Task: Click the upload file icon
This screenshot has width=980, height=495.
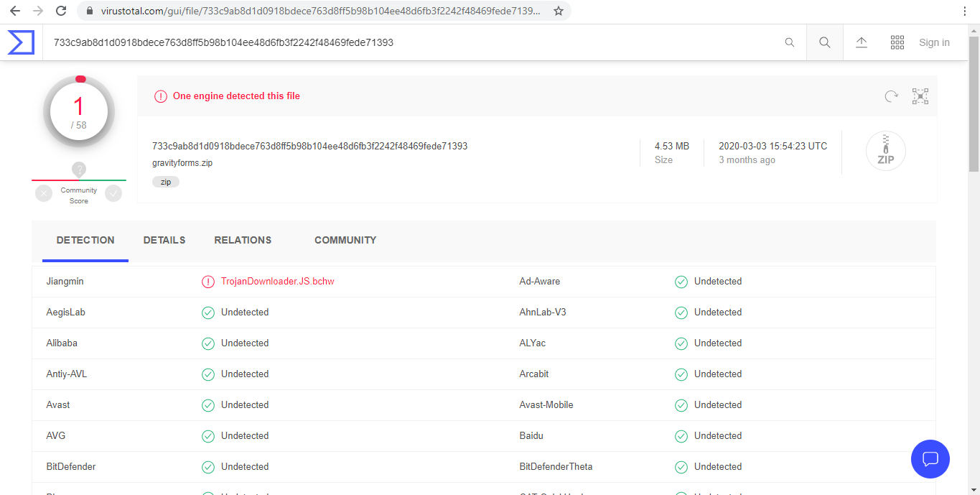Action: point(862,42)
